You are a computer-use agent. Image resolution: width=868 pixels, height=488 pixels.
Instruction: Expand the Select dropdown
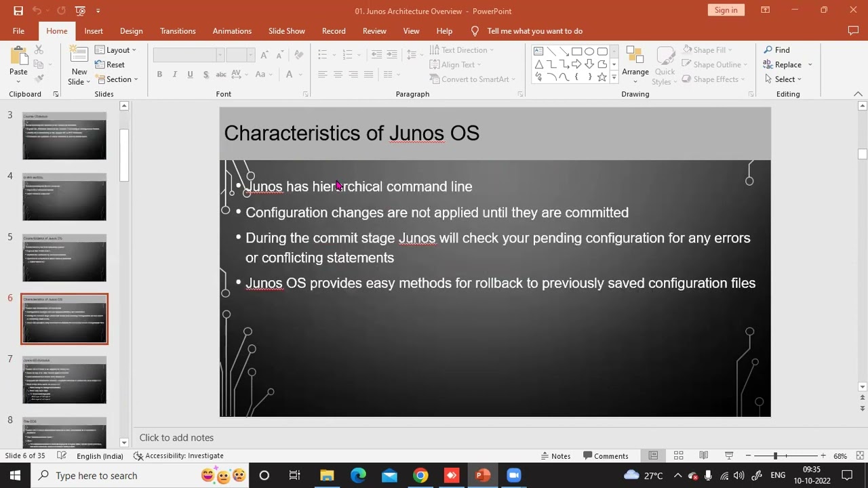(783, 79)
